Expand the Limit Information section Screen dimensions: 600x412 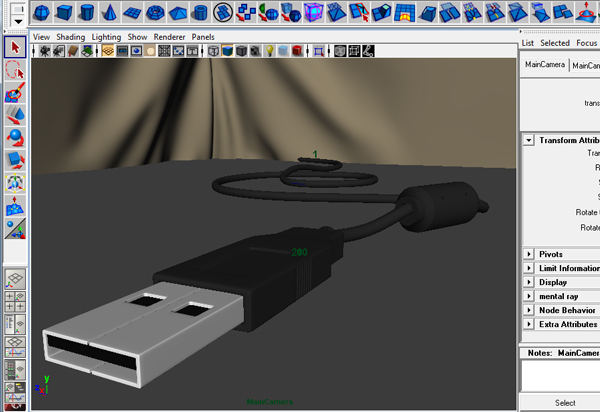[529, 268]
